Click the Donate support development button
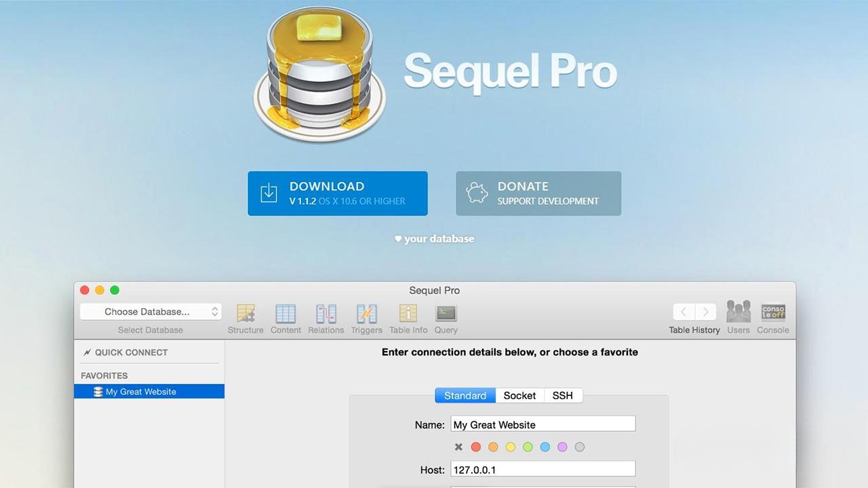The height and width of the screenshot is (488, 868). 538,193
